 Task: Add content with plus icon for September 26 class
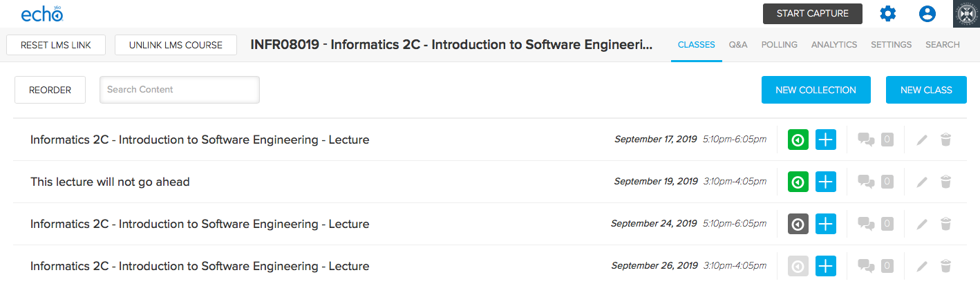826,266
